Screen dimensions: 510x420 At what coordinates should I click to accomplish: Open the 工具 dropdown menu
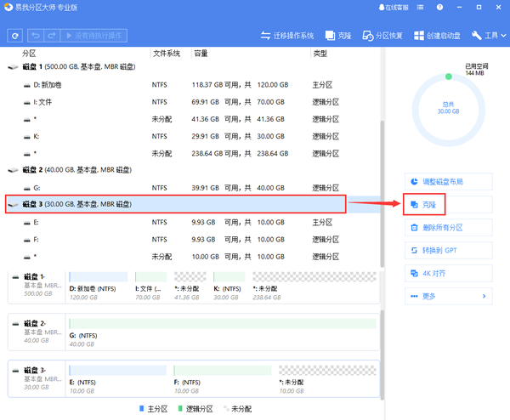pos(490,36)
